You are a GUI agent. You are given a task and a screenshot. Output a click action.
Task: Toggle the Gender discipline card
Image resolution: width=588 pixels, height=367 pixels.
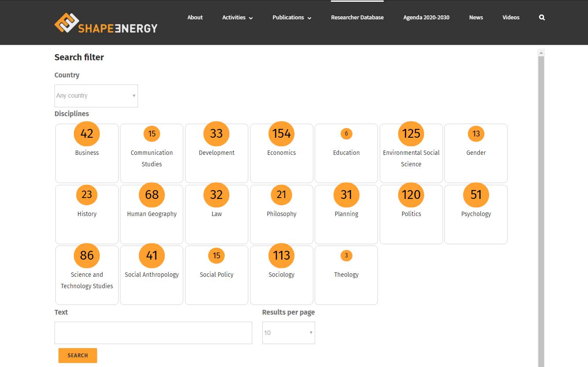[x=476, y=153]
